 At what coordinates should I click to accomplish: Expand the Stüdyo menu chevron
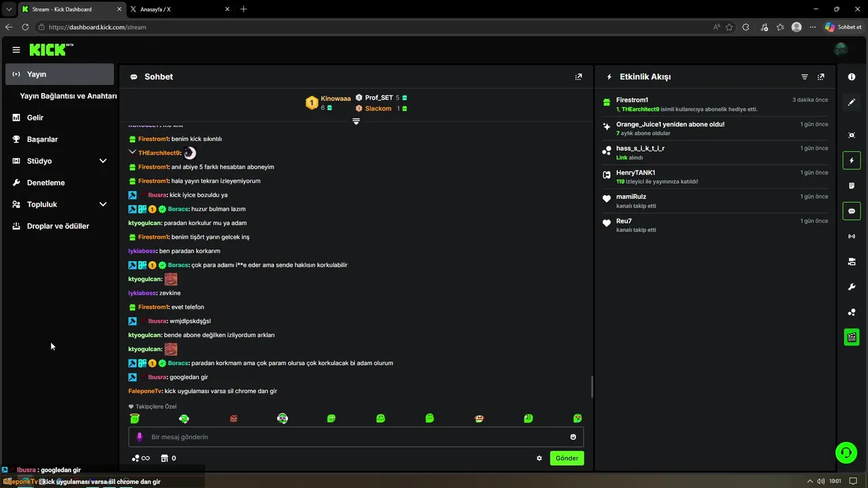(x=103, y=161)
